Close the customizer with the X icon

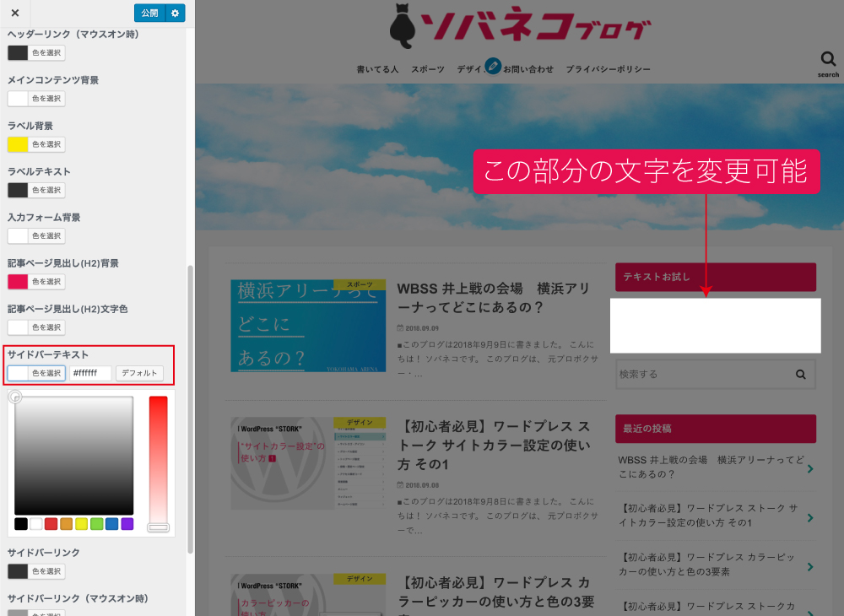click(x=15, y=13)
